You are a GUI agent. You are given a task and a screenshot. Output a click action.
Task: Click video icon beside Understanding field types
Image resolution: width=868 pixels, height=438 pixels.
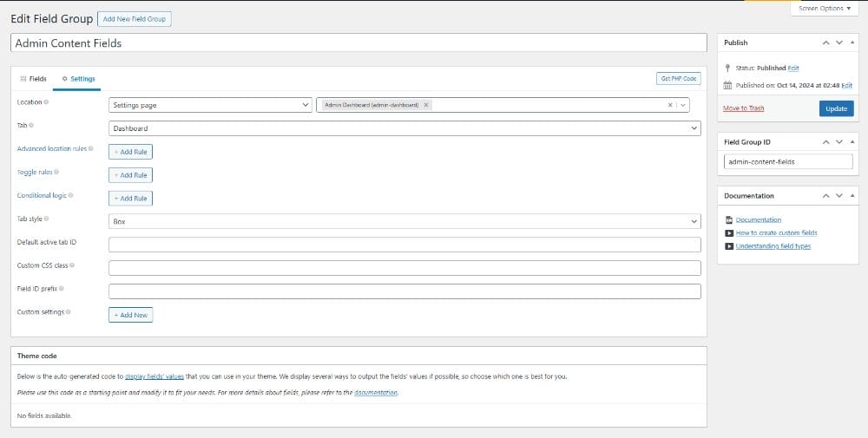tap(730, 246)
